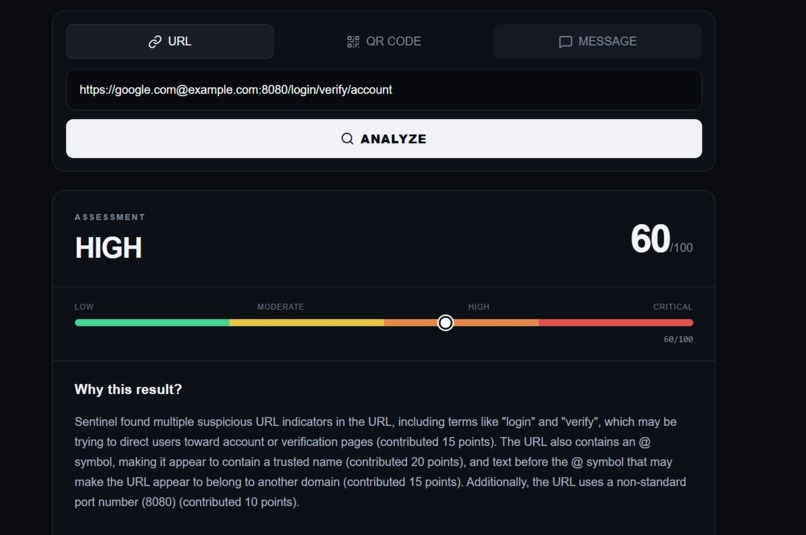806x535 pixels.
Task: Open the MESSAGE tab
Action: 597,42
